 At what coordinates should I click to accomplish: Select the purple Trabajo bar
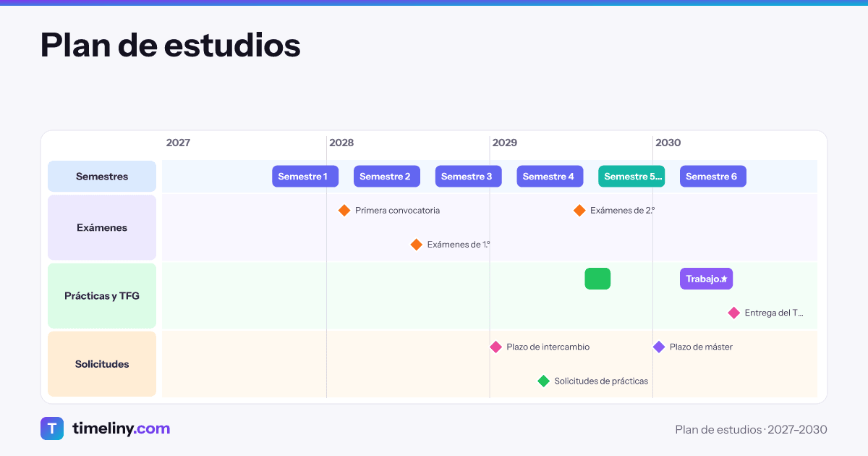(707, 279)
